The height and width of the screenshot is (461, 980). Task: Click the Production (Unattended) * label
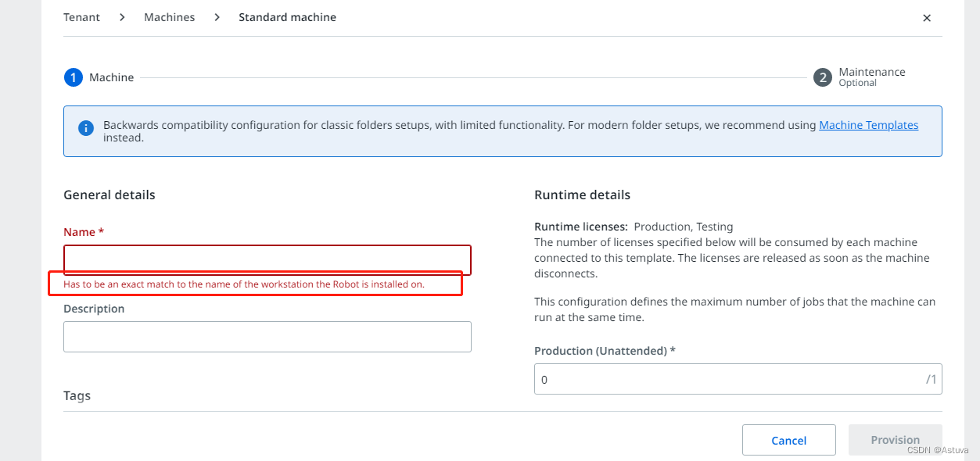(x=605, y=351)
